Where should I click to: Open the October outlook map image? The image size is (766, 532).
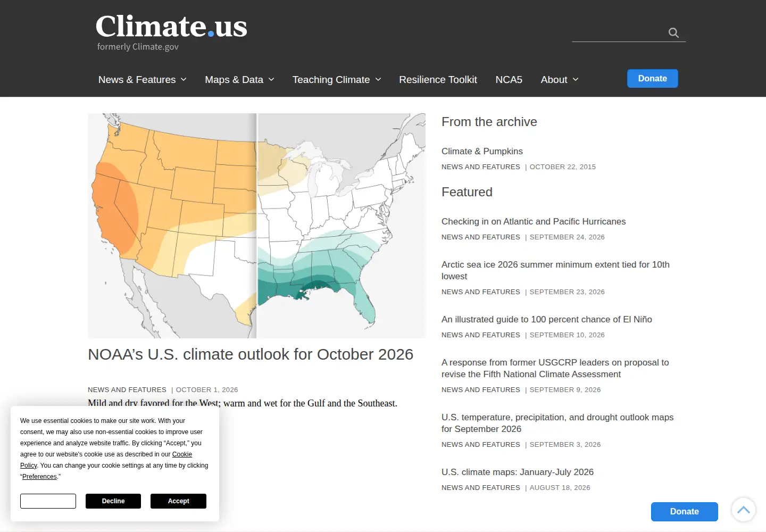(x=257, y=226)
